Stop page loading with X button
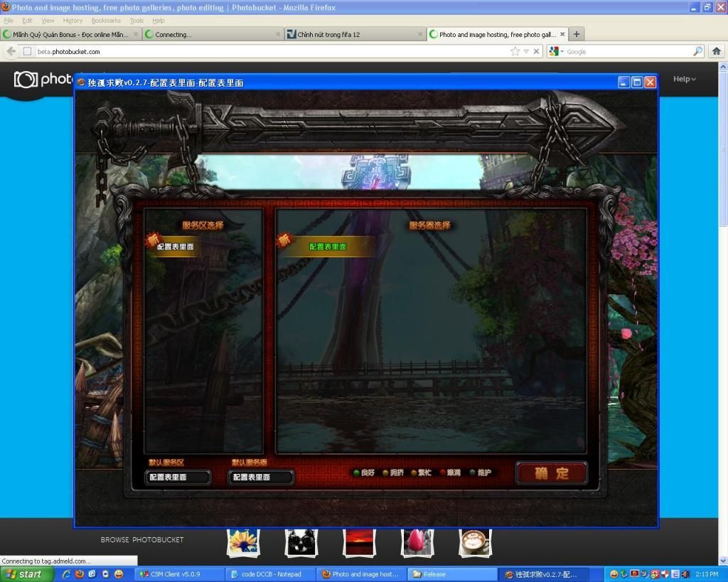The height and width of the screenshot is (582, 728). point(536,51)
